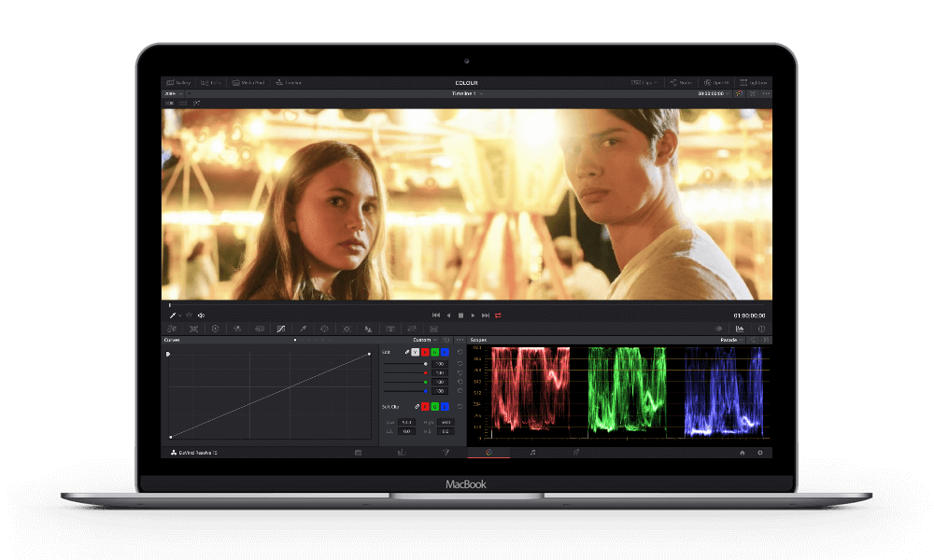Click the curve's top-right control point

pyautogui.click(x=369, y=354)
